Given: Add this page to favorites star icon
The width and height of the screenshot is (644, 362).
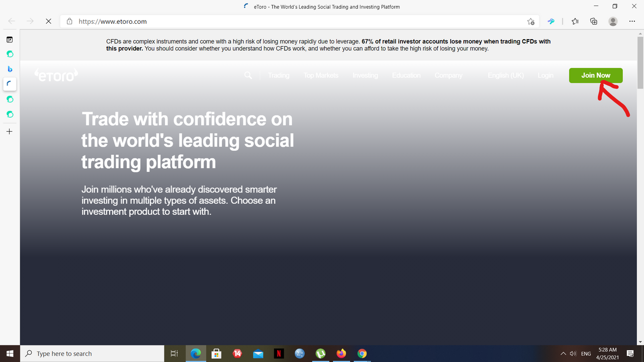Looking at the screenshot, I should point(530,22).
